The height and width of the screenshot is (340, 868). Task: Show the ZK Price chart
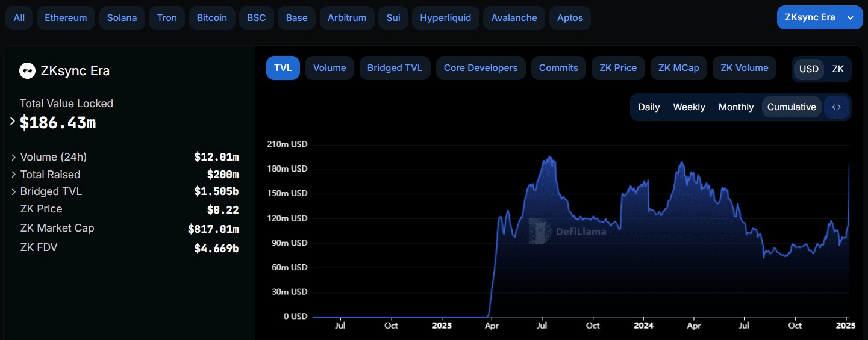tap(618, 68)
